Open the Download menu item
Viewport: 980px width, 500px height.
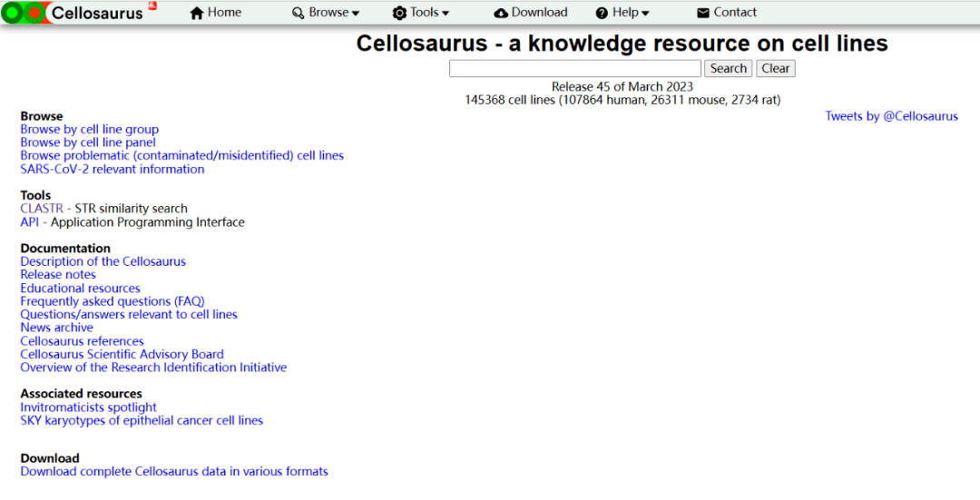[x=539, y=13]
